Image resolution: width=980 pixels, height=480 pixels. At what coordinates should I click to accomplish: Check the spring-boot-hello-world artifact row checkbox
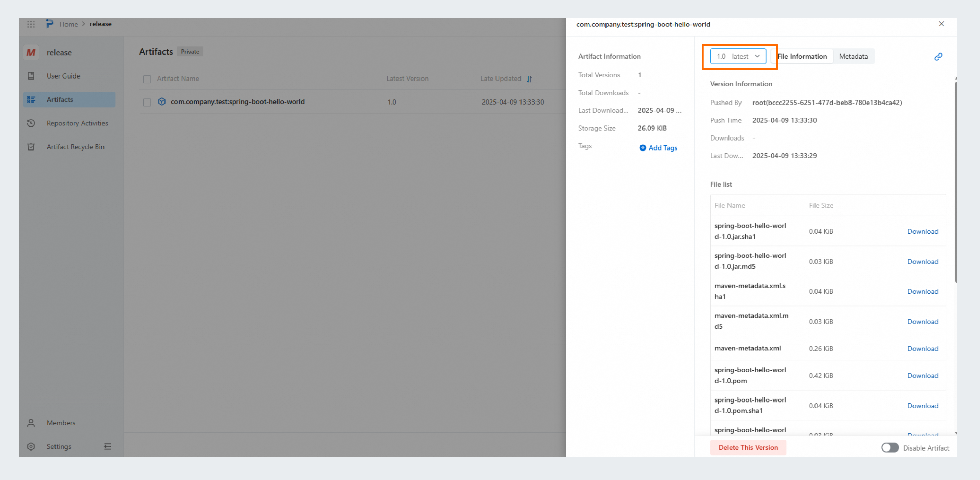[x=147, y=102]
